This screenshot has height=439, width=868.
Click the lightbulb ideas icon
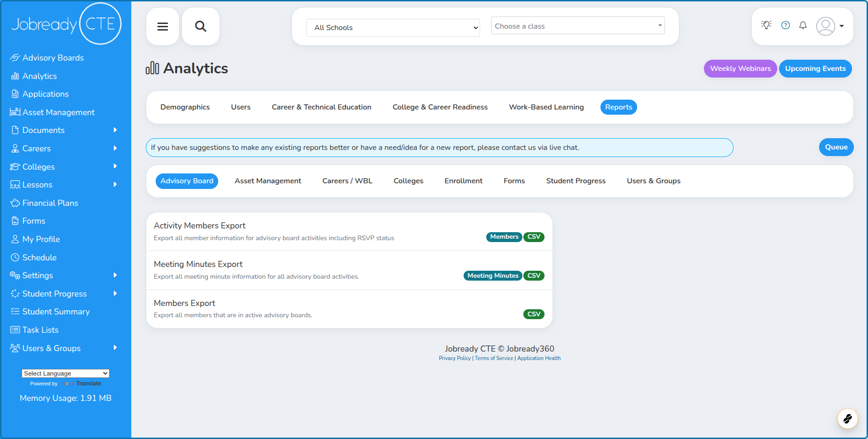pyautogui.click(x=766, y=25)
